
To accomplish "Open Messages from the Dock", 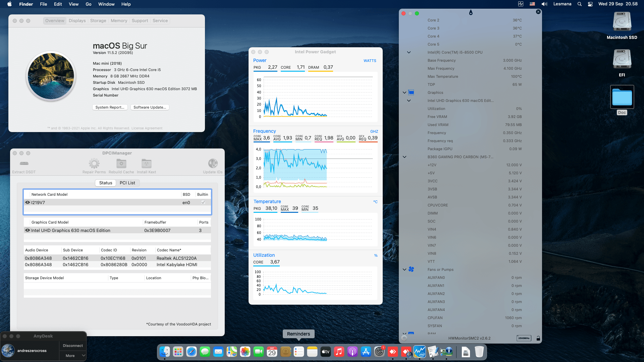I will pos(205,352).
